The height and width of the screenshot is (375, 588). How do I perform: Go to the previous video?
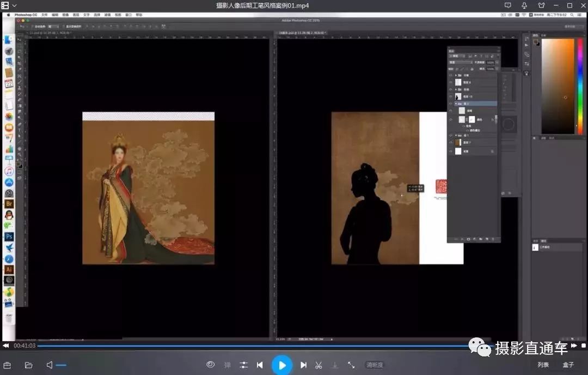[x=260, y=365]
